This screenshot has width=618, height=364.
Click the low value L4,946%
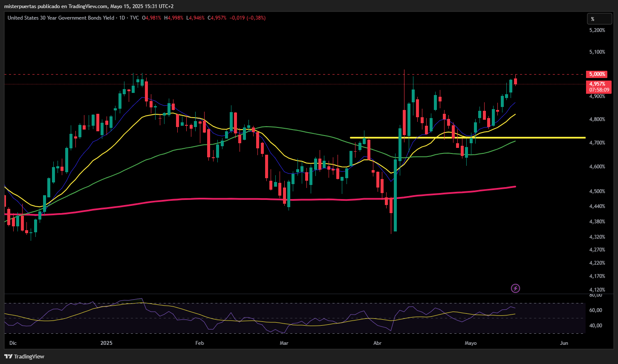click(196, 18)
